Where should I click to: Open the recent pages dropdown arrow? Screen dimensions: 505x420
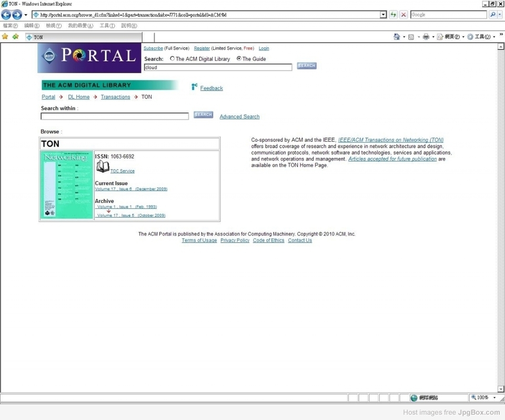(26, 15)
